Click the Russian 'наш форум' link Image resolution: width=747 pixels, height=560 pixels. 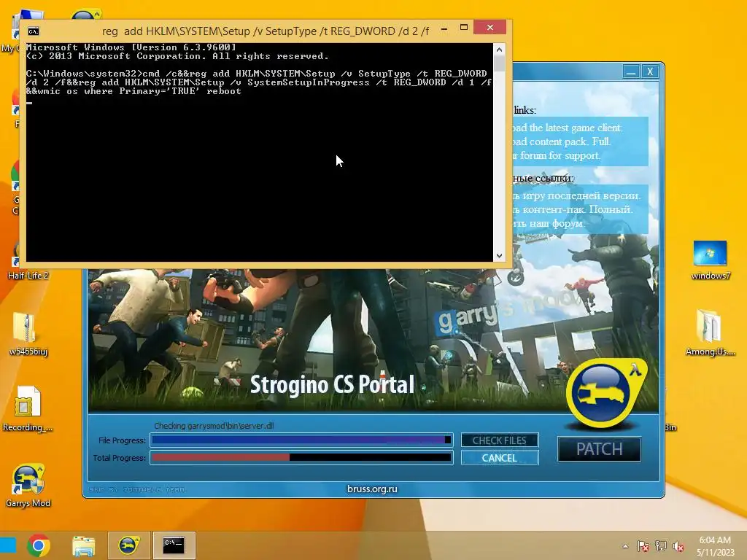pos(549,223)
